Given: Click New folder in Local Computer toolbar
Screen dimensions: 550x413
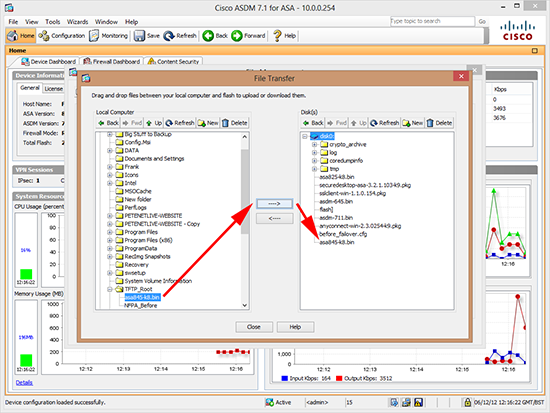Looking at the screenshot, I should coord(208,123).
